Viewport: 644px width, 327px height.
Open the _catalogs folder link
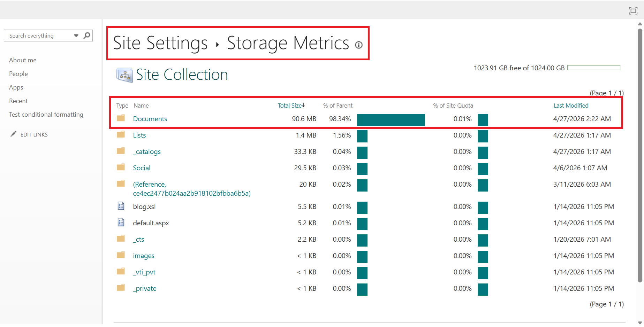[147, 151]
